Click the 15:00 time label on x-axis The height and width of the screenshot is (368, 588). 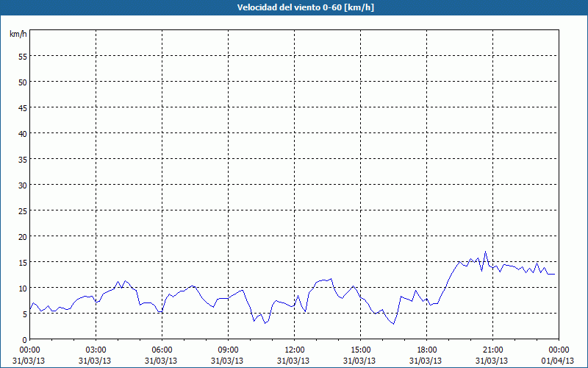360,350
